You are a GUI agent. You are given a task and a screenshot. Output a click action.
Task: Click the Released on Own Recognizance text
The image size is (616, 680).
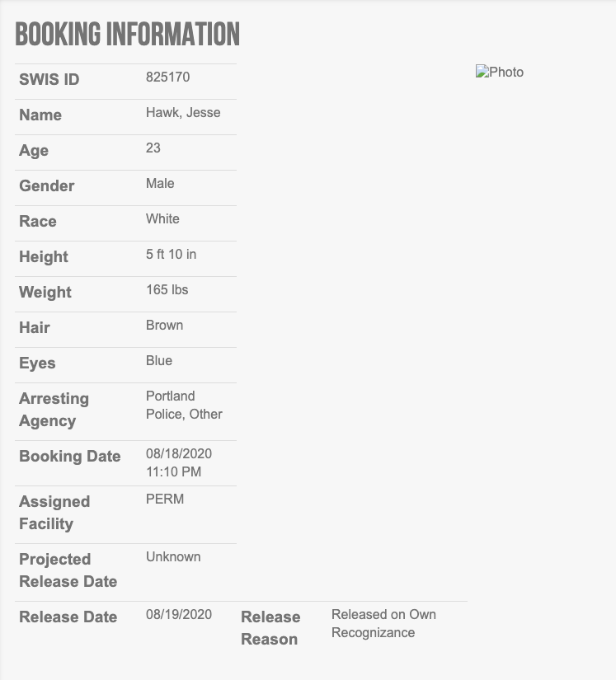click(383, 624)
